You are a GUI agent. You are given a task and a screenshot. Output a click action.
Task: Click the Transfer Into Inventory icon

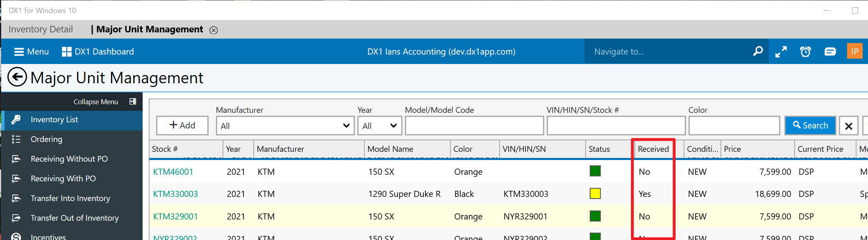pyautogui.click(x=16, y=198)
